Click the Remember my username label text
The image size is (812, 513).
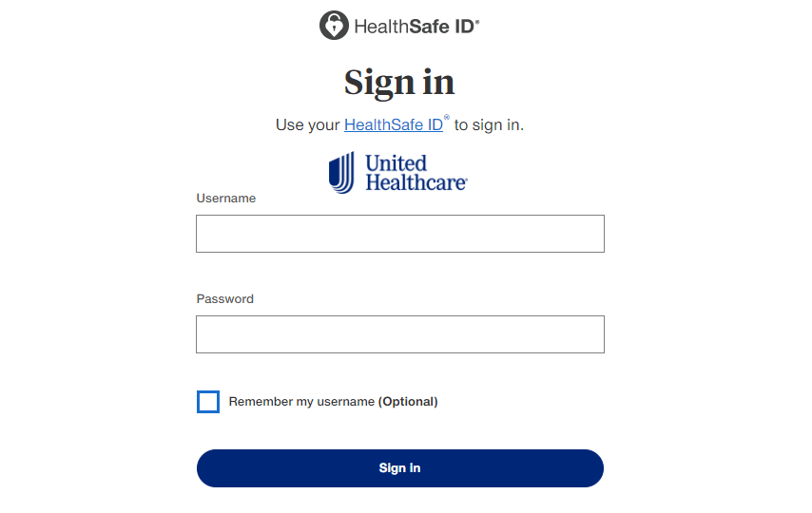coord(301,402)
